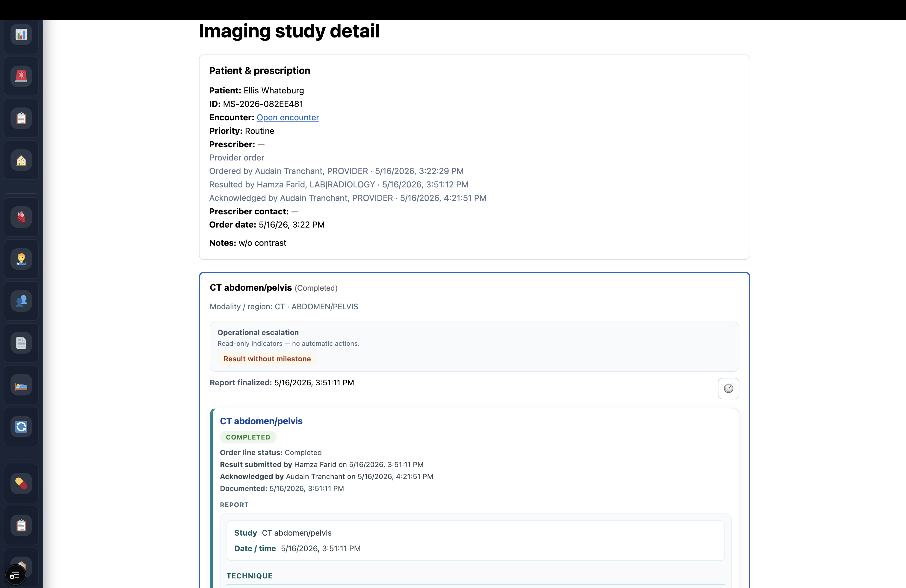Open the house icon in the sidebar
Image resolution: width=906 pixels, height=588 pixels.
[x=21, y=160]
